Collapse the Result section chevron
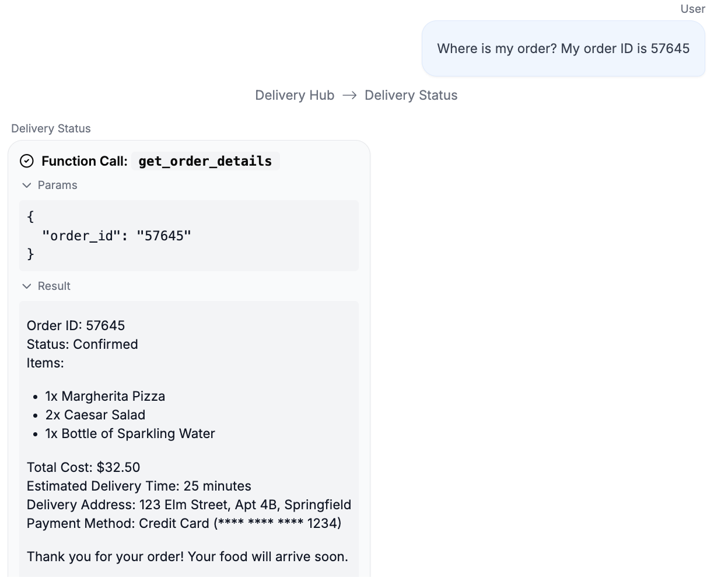The width and height of the screenshot is (714, 588). coord(26,286)
